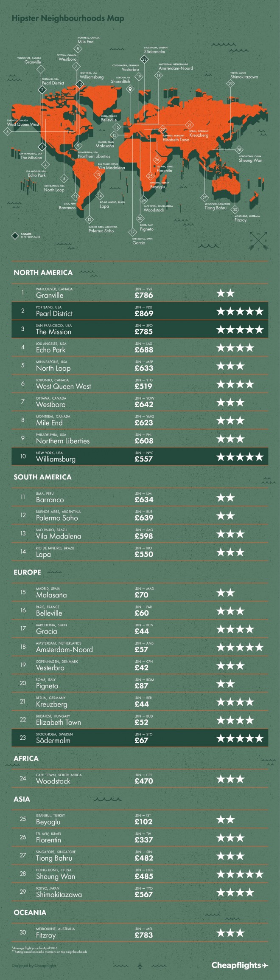
Task: Click the airplane icon in the footer
Action: [140, 965]
